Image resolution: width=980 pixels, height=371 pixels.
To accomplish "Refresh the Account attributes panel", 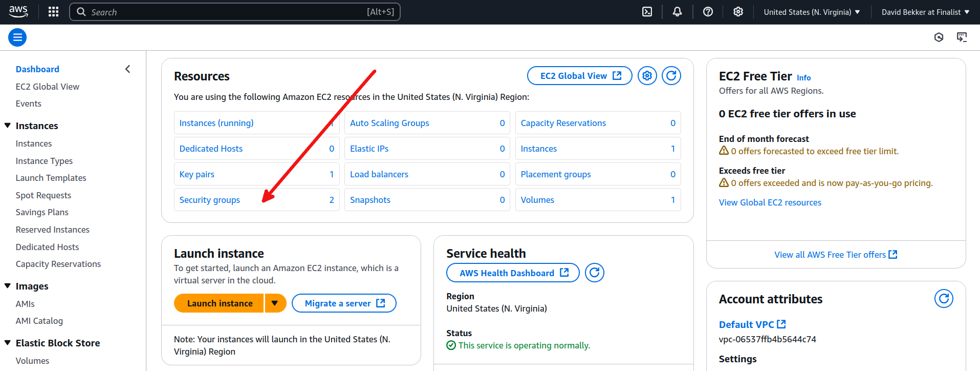I will (x=944, y=298).
